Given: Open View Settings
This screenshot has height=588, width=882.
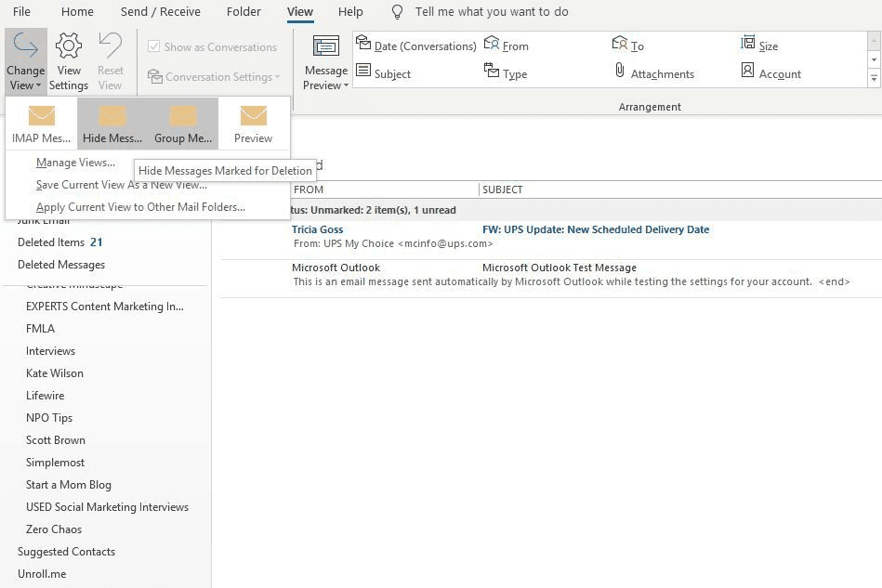Looking at the screenshot, I should point(68,59).
